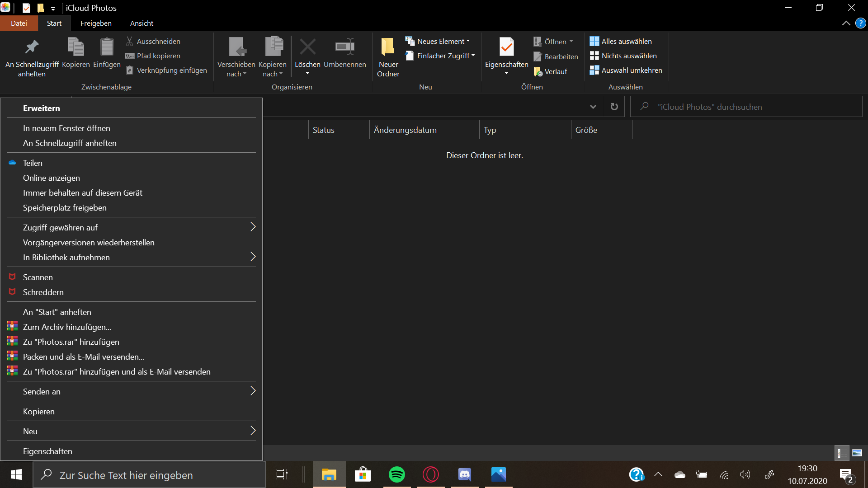
Task: Open Eigenschaften in context menu
Action: click(x=131, y=451)
